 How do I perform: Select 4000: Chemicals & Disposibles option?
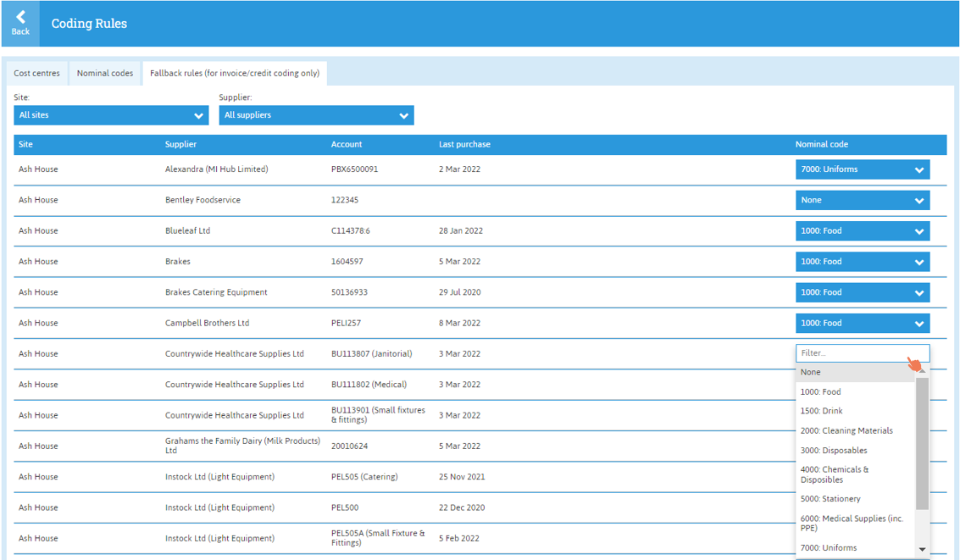pyautogui.click(x=855, y=474)
